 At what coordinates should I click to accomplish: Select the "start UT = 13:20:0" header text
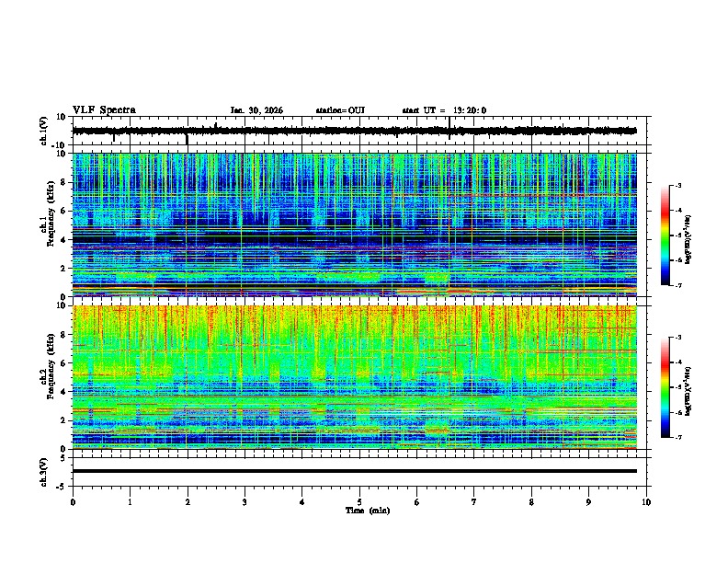(x=444, y=110)
